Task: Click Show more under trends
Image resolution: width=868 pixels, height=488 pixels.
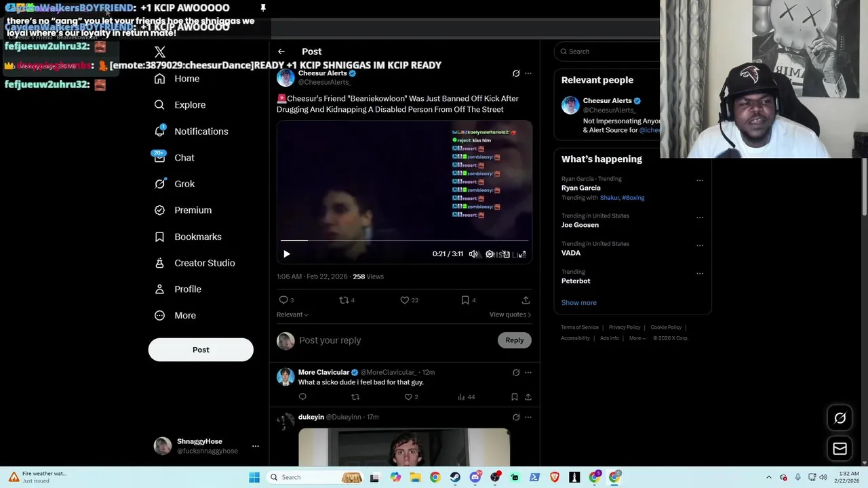Action: point(579,303)
